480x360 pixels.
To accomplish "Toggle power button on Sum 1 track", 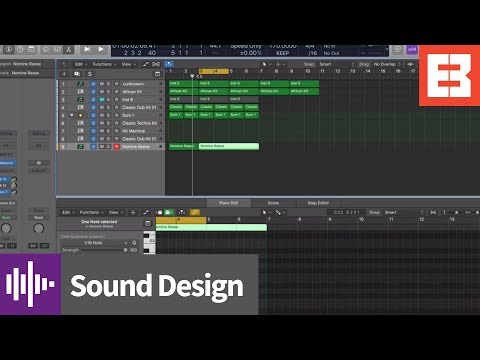I will click(x=93, y=115).
